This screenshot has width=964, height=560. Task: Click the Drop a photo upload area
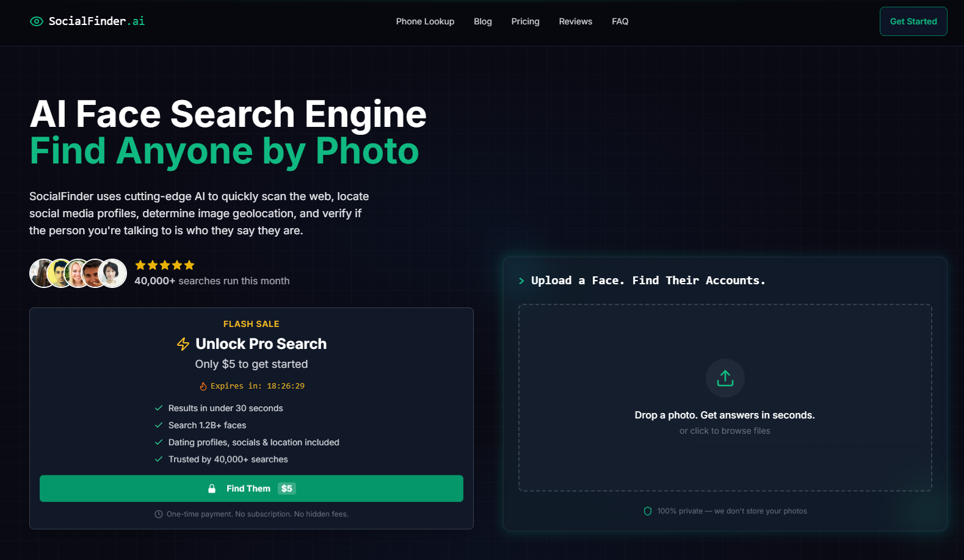pyautogui.click(x=725, y=398)
